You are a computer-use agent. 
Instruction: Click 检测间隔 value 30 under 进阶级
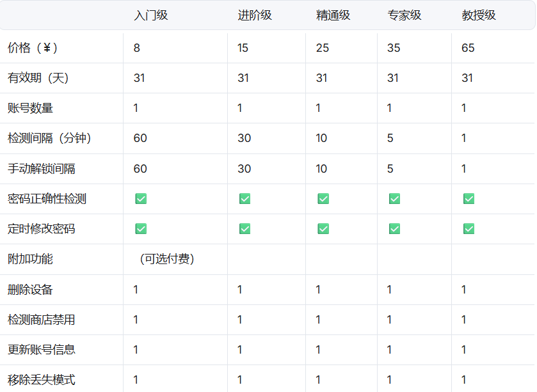[x=244, y=138]
